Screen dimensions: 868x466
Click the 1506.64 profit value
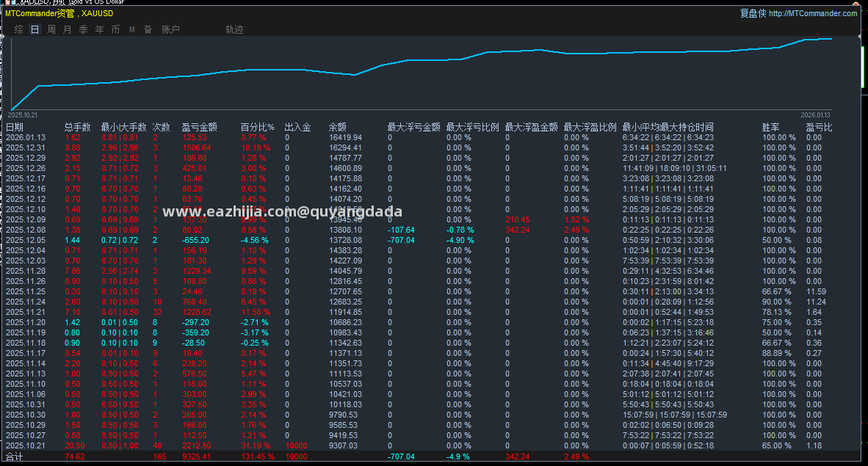click(197, 148)
